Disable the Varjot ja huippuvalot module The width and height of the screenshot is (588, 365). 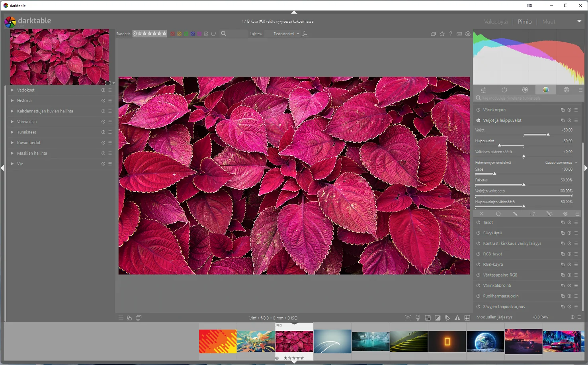[x=478, y=120]
